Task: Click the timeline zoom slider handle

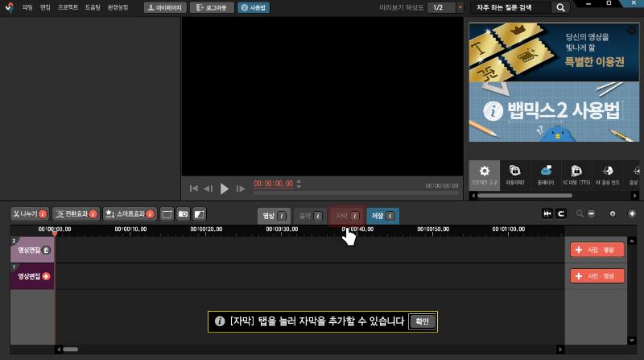Action: tap(613, 213)
